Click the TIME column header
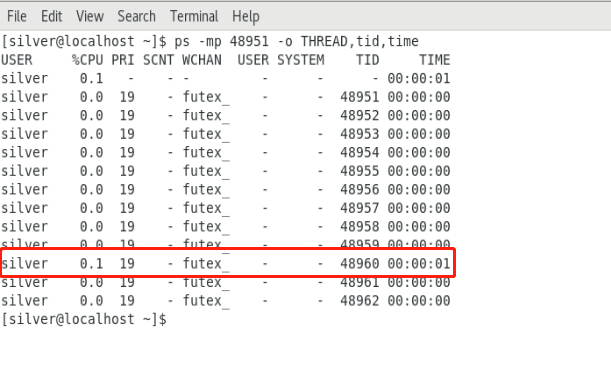This screenshot has height=390, width=611. pos(434,60)
